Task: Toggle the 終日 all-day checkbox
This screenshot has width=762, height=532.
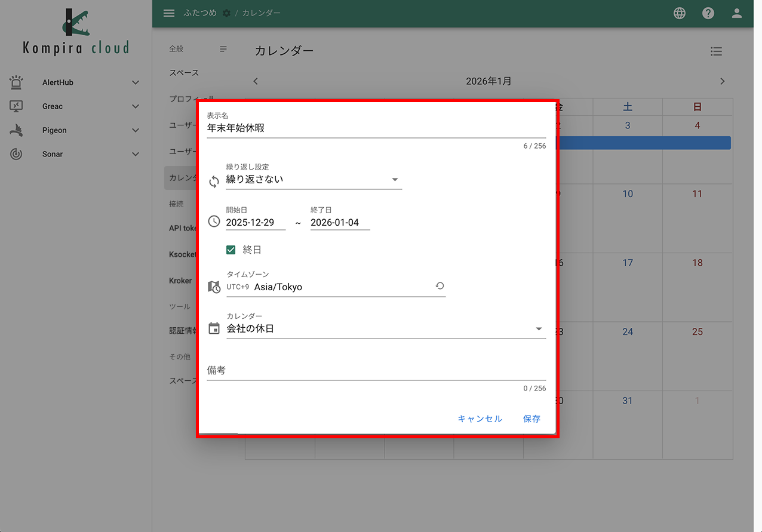Action: tap(231, 250)
